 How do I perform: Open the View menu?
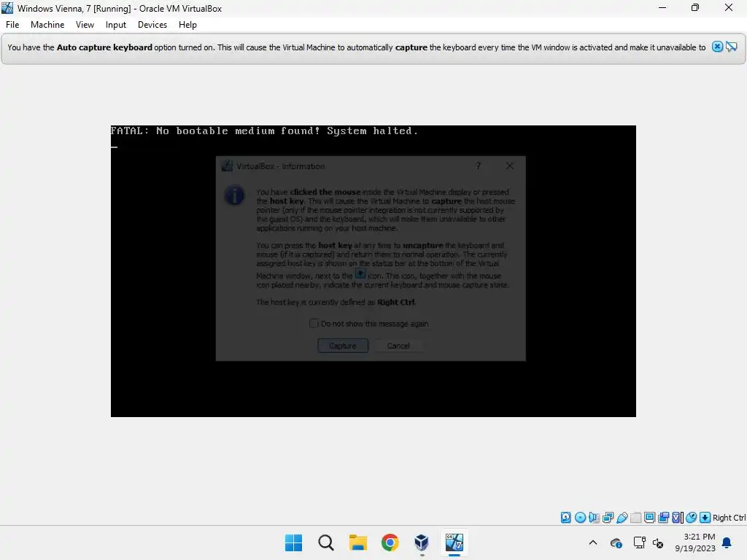click(x=85, y=25)
